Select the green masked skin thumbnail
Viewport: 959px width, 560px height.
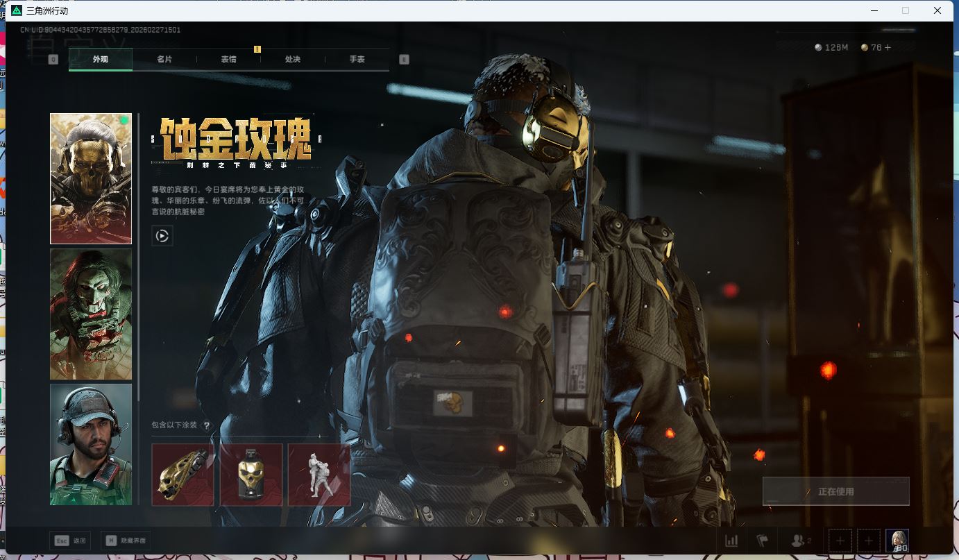point(91,314)
